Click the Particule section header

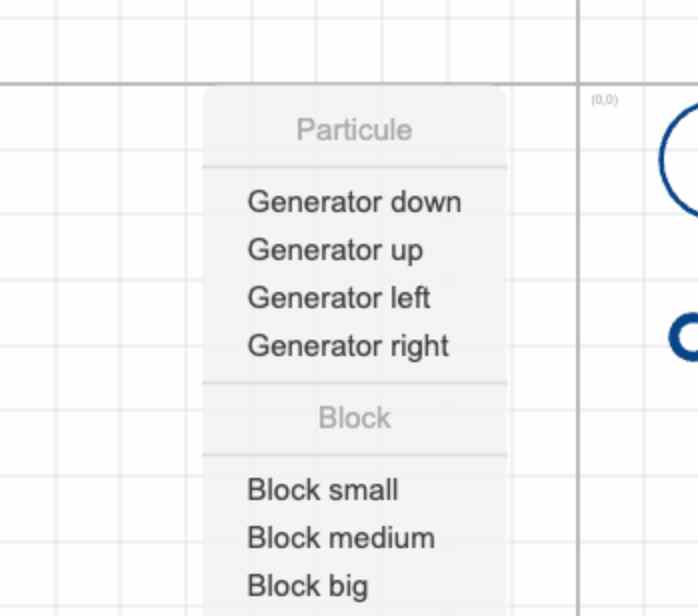click(354, 130)
